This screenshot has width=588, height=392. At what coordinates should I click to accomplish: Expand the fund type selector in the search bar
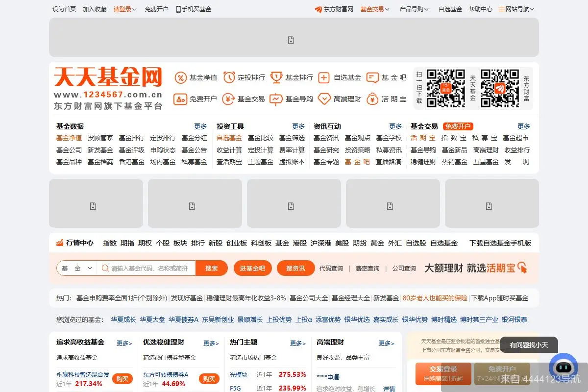(76, 268)
